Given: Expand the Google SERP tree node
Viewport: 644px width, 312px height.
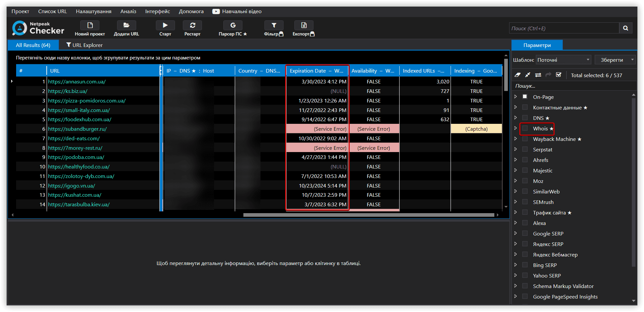Looking at the screenshot, I should point(515,233).
